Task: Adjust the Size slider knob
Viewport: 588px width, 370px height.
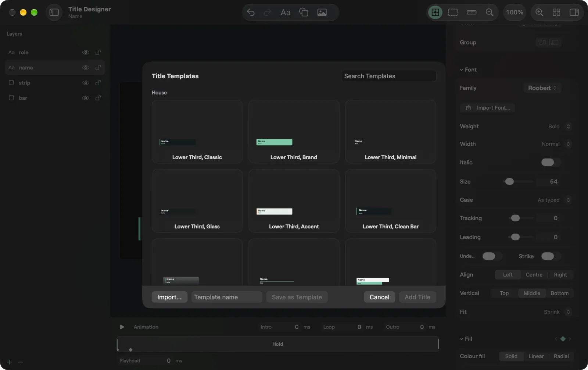Action: click(x=509, y=181)
